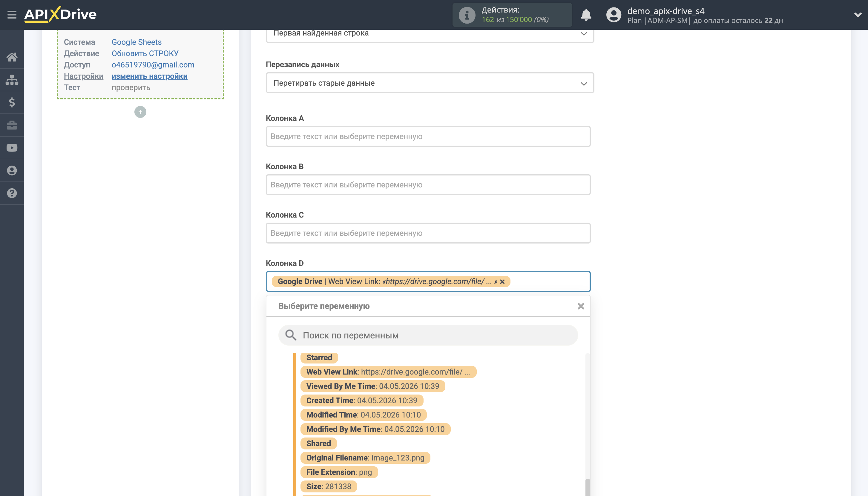Click the user avatar icon
Image resolution: width=868 pixels, height=496 pixels.
tap(614, 15)
